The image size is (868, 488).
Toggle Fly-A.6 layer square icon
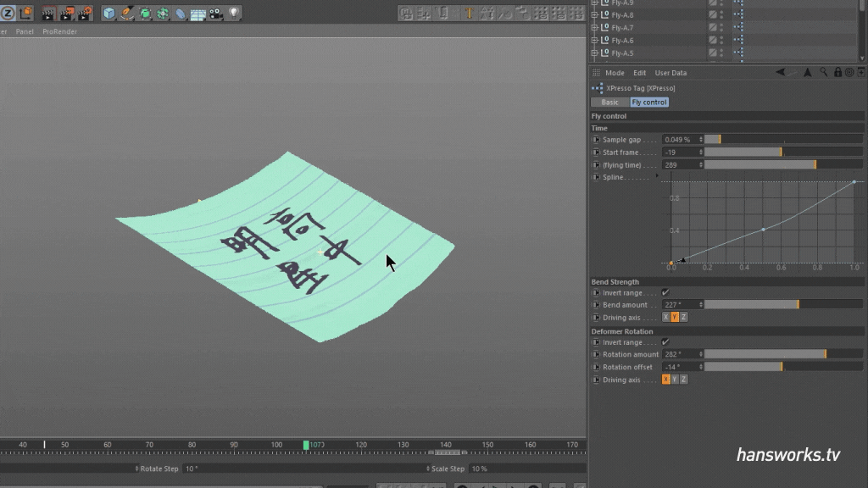click(713, 40)
